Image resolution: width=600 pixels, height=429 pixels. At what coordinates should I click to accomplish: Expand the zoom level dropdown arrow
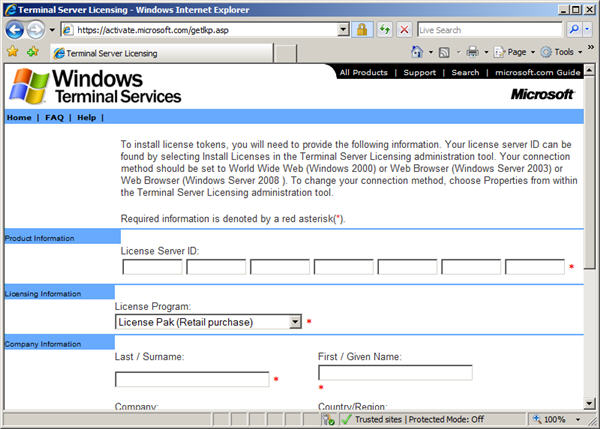click(x=578, y=419)
